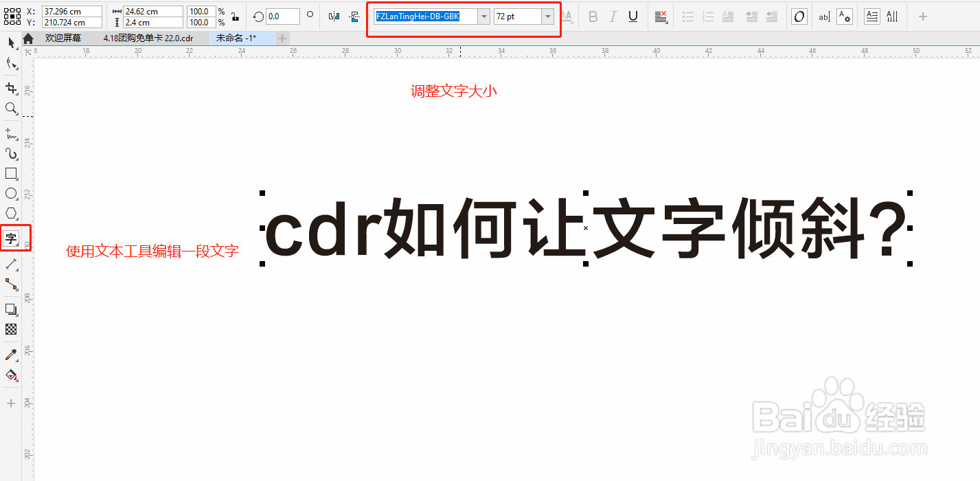
Task: Edit the horizontal scale 100.0 % field
Action: pos(201,11)
